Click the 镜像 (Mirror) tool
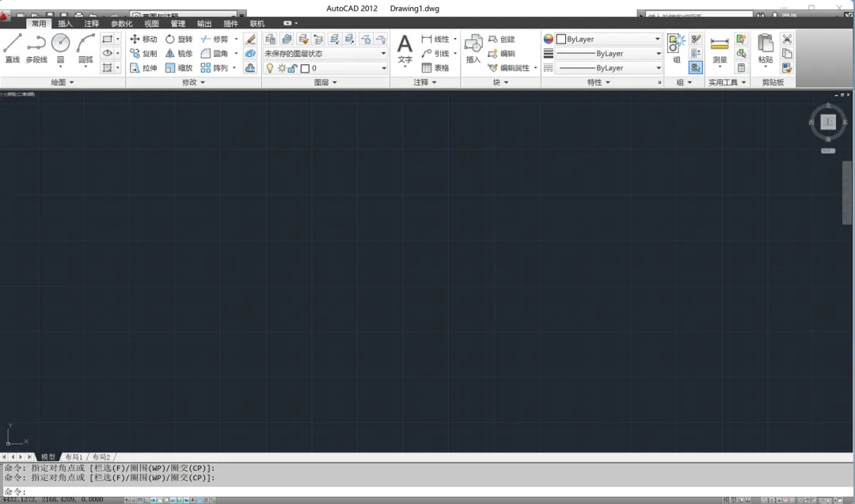The height and width of the screenshot is (504, 855). click(x=179, y=53)
